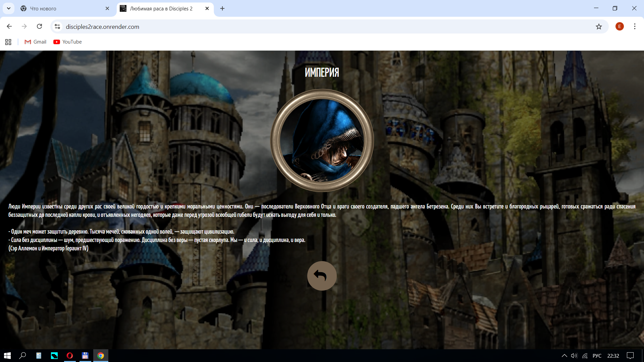
Task: Open Chrome's three-dot menu
Action: pyautogui.click(x=635, y=26)
